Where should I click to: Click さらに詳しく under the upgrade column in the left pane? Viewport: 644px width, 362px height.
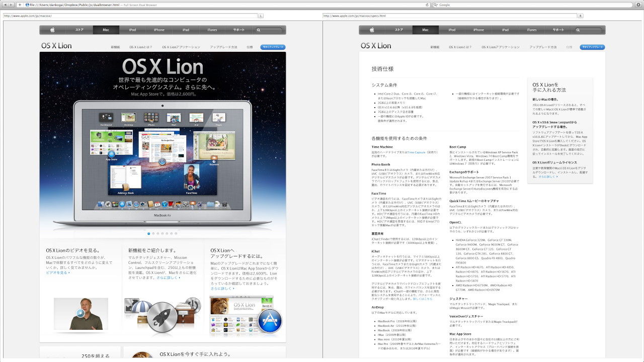222,289
